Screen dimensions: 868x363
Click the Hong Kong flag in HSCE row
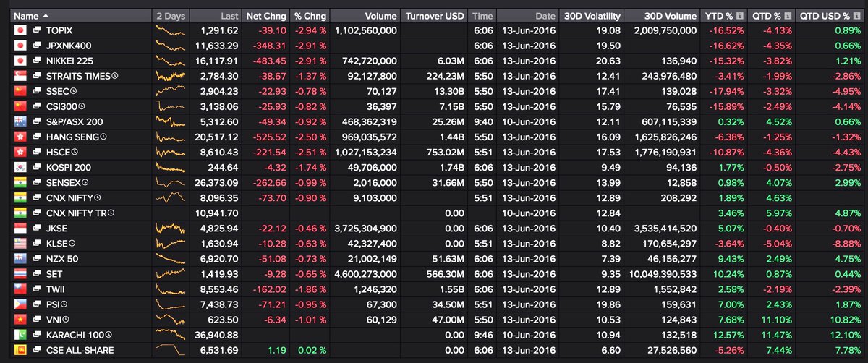click(20, 153)
